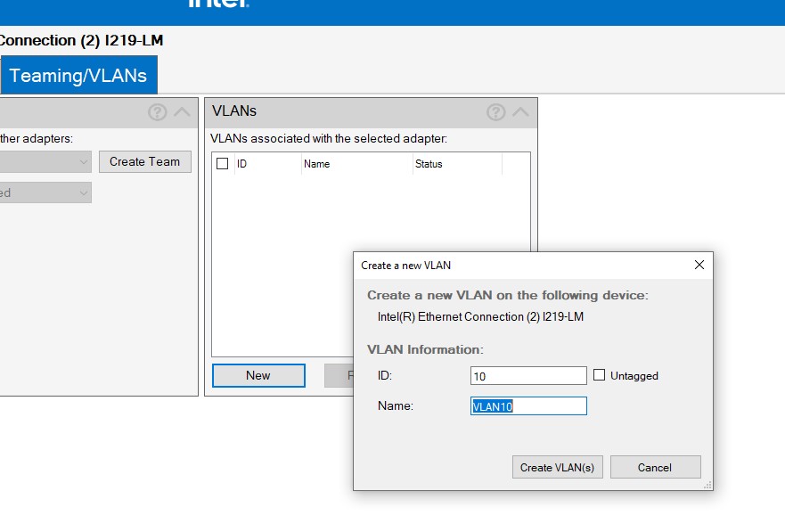Open the dropdown beside Create Team
The width and height of the screenshot is (785, 532).
point(45,161)
